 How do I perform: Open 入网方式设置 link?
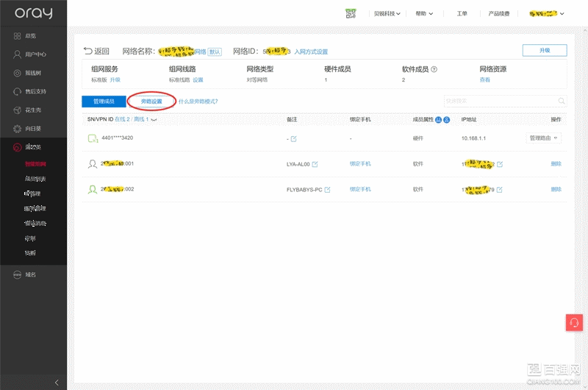tap(311, 52)
